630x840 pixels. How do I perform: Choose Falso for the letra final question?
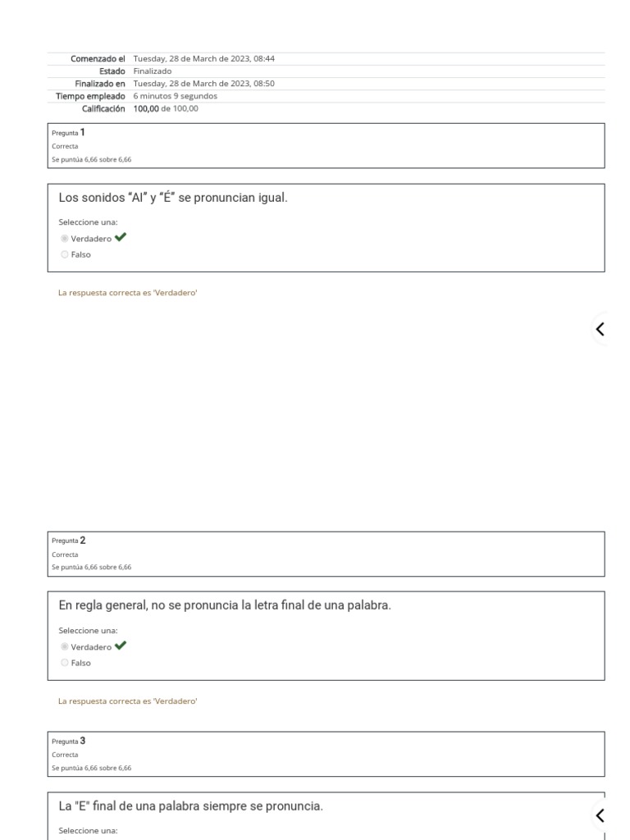tap(65, 663)
